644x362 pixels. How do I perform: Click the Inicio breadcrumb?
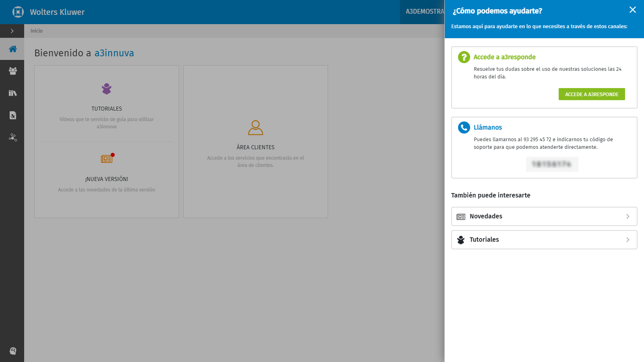tap(37, 31)
